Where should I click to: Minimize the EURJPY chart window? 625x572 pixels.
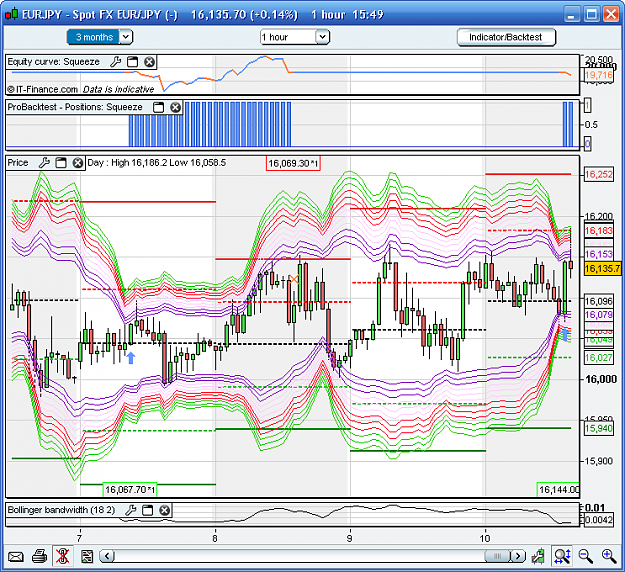pos(572,15)
